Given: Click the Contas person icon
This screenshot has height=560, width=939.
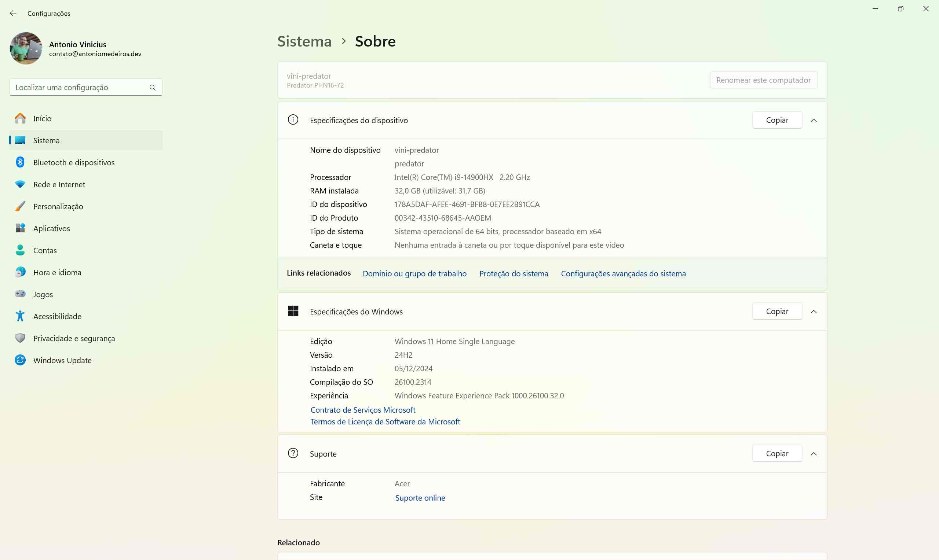Looking at the screenshot, I should (x=21, y=250).
